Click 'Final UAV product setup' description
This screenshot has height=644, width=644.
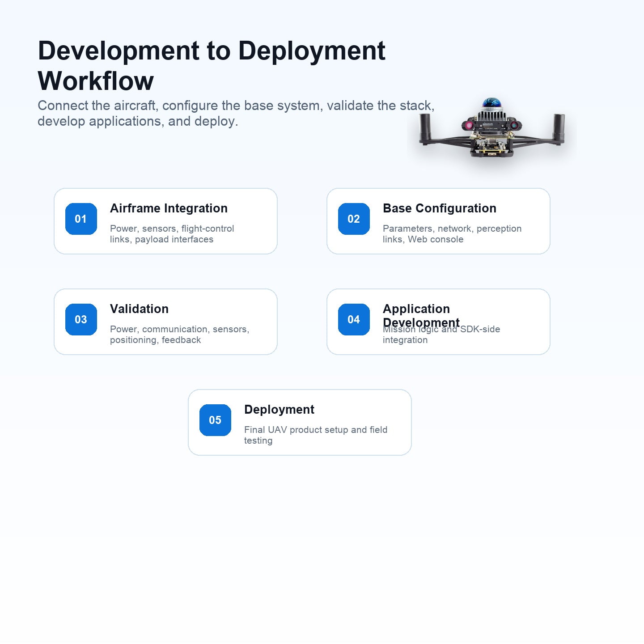point(316,435)
